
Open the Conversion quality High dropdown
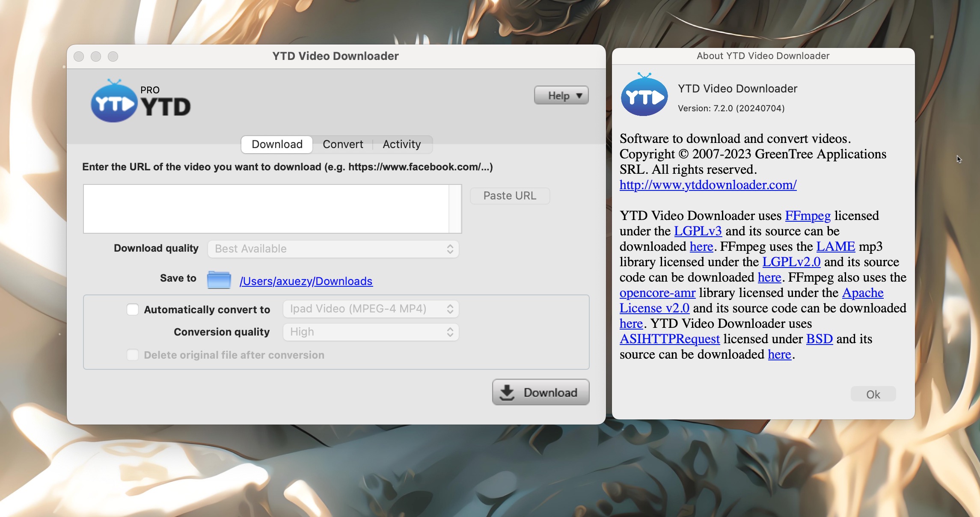(x=371, y=332)
